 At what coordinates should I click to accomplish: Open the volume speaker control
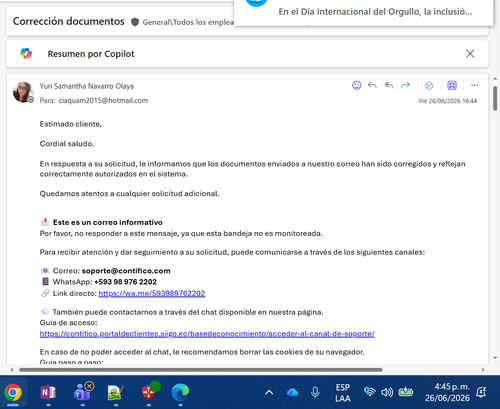(387, 392)
